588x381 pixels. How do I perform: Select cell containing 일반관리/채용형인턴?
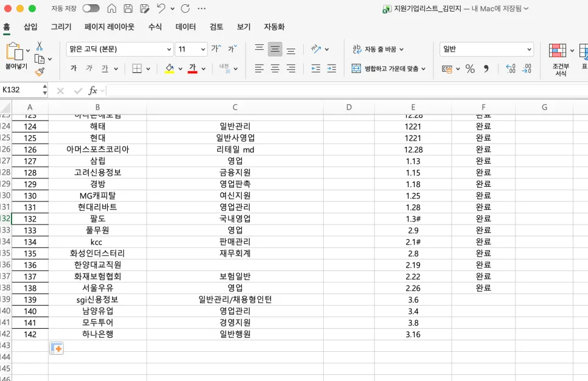click(x=235, y=299)
